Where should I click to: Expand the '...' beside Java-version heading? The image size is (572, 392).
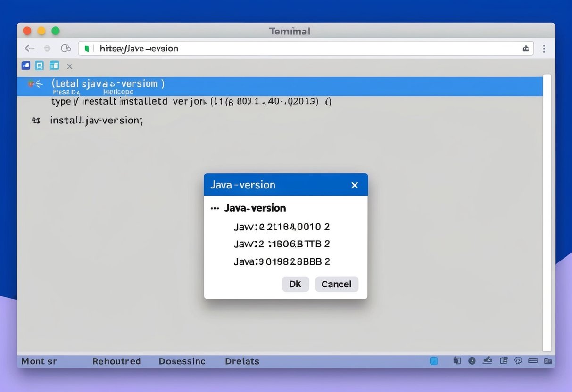[215, 208]
